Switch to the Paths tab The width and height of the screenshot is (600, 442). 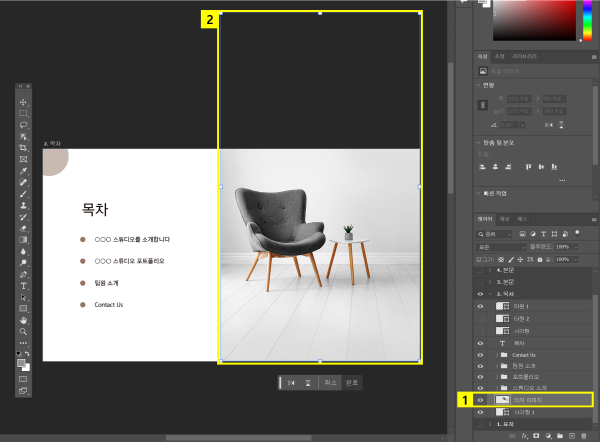coord(522,219)
